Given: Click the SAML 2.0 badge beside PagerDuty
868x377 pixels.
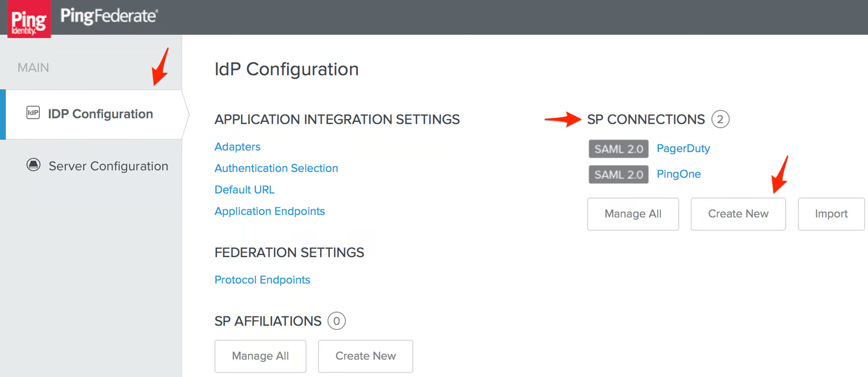Looking at the screenshot, I should pos(618,149).
